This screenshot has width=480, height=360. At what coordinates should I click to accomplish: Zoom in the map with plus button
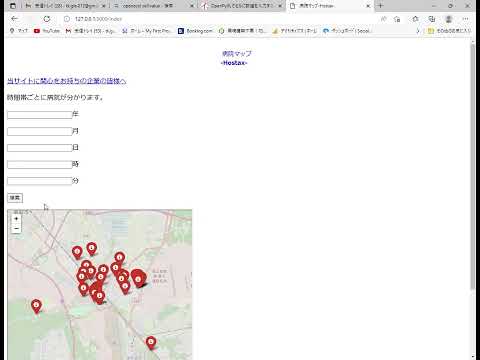pyautogui.click(x=16, y=219)
